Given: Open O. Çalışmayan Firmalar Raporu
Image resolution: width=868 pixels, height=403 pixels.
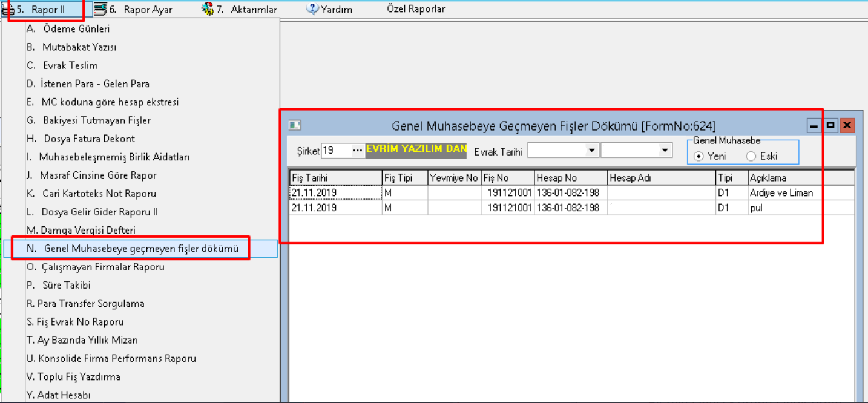Looking at the screenshot, I should (x=140, y=267).
